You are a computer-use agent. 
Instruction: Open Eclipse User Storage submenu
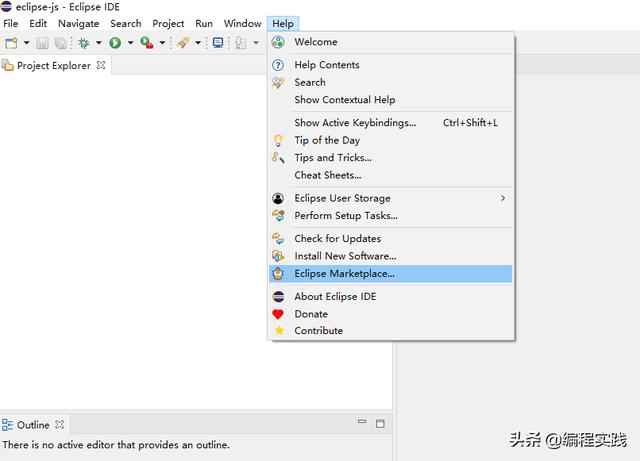[391, 198]
